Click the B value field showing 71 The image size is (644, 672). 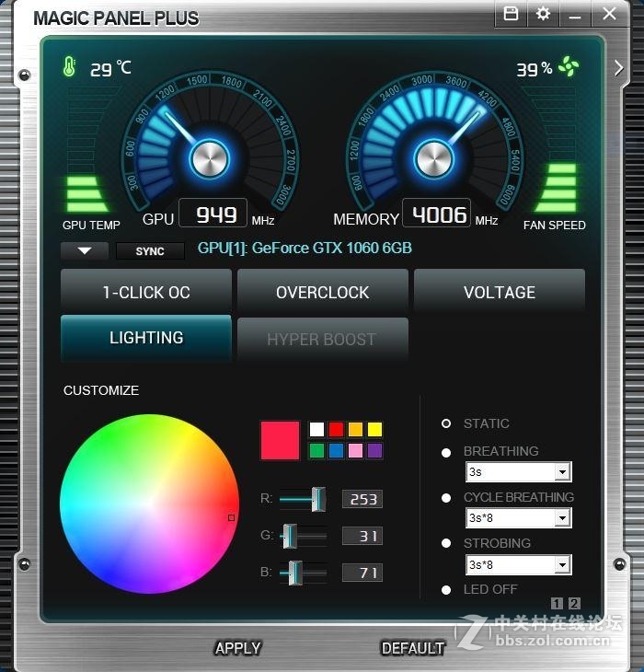point(362,573)
